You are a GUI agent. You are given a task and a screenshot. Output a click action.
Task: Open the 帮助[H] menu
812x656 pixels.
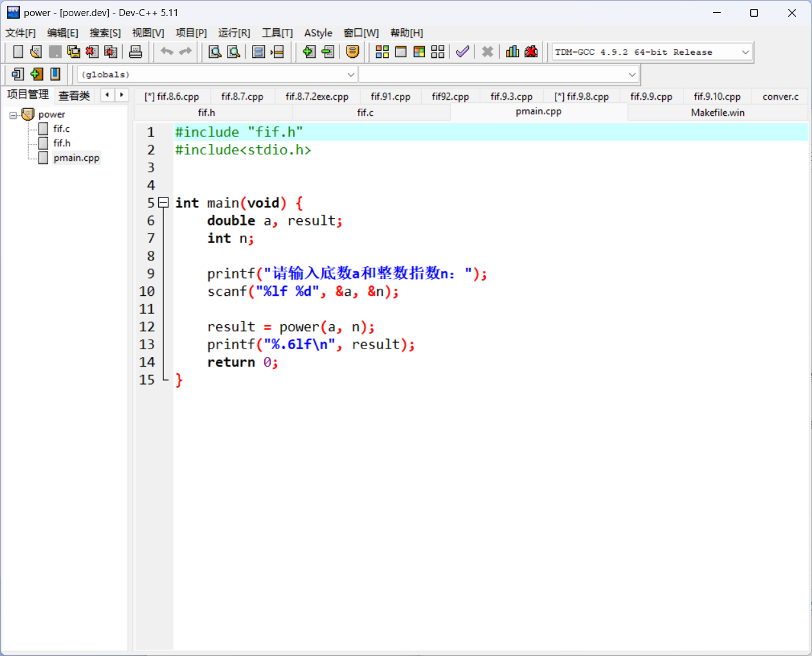[x=406, y=33]
